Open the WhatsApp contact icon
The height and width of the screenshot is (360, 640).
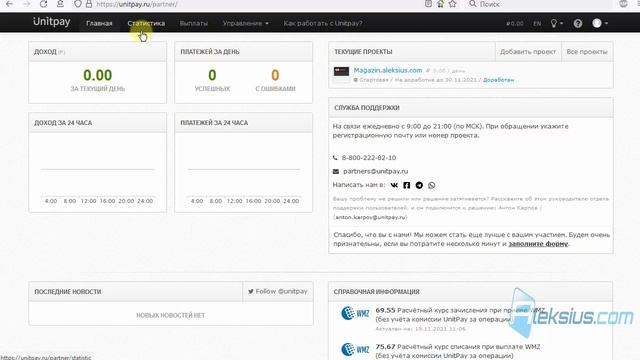[431, 185]
